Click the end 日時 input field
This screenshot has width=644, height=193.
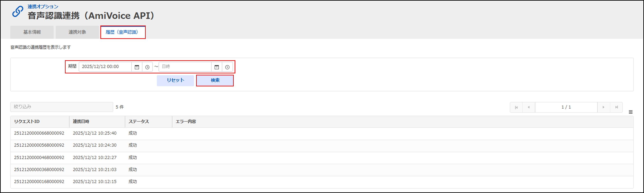coord(185,67)
